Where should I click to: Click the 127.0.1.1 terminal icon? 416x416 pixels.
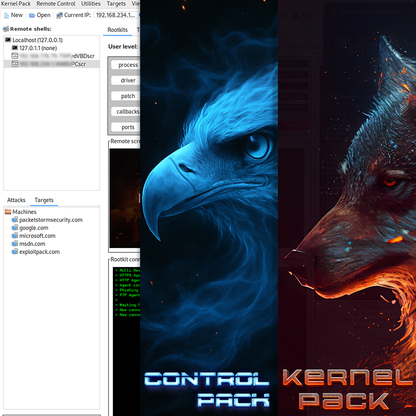pyautogui.click(x=15, y=48)
